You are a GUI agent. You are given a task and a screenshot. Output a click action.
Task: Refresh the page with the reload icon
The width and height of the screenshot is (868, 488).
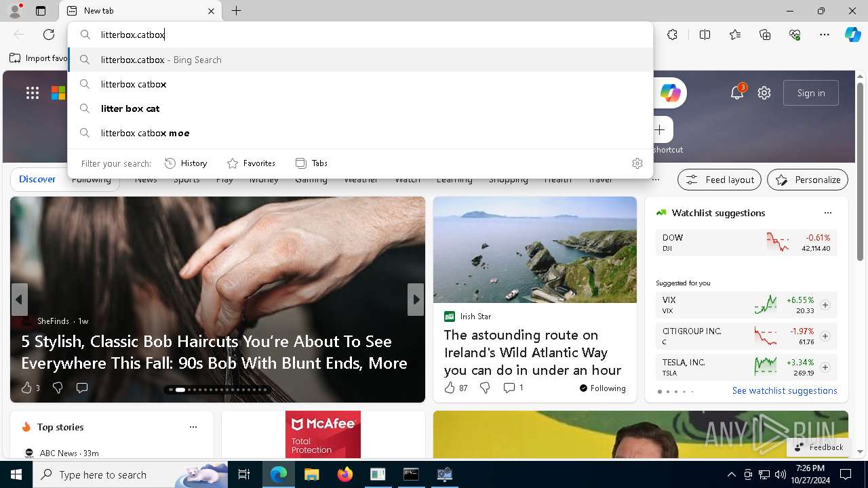click(x=49, y=35)
